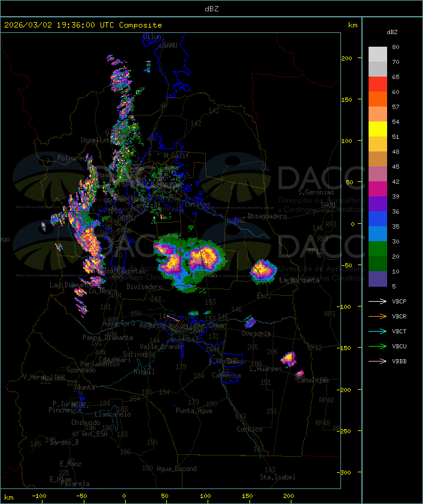Select the yellow 51-54 dBZ legend swatch
The width and height of the screenshot is (423, 504).
tap(378, 129)
